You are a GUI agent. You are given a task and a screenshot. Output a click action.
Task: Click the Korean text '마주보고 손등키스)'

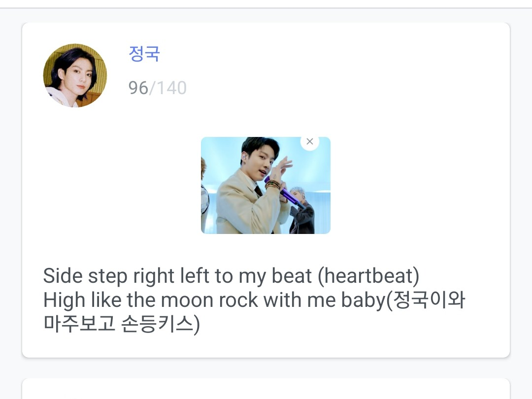(121, 325)
